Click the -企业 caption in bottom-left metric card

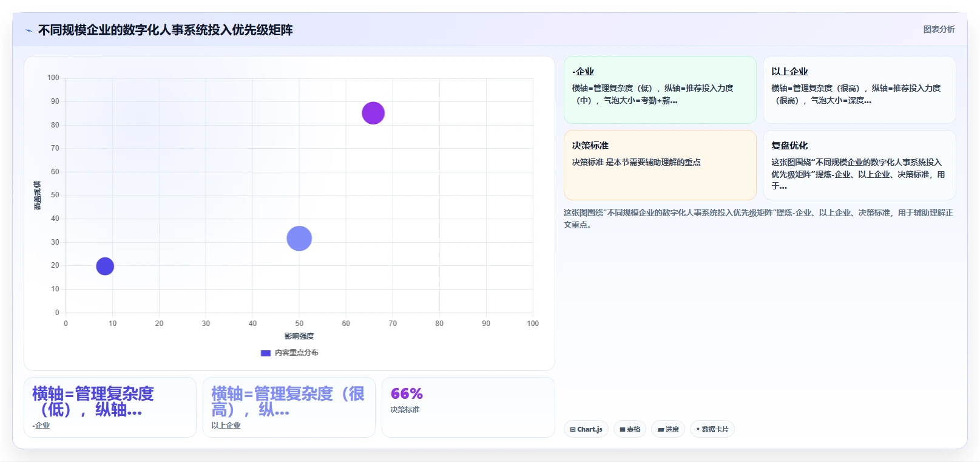pyautogui.click(x=41, y=426)
